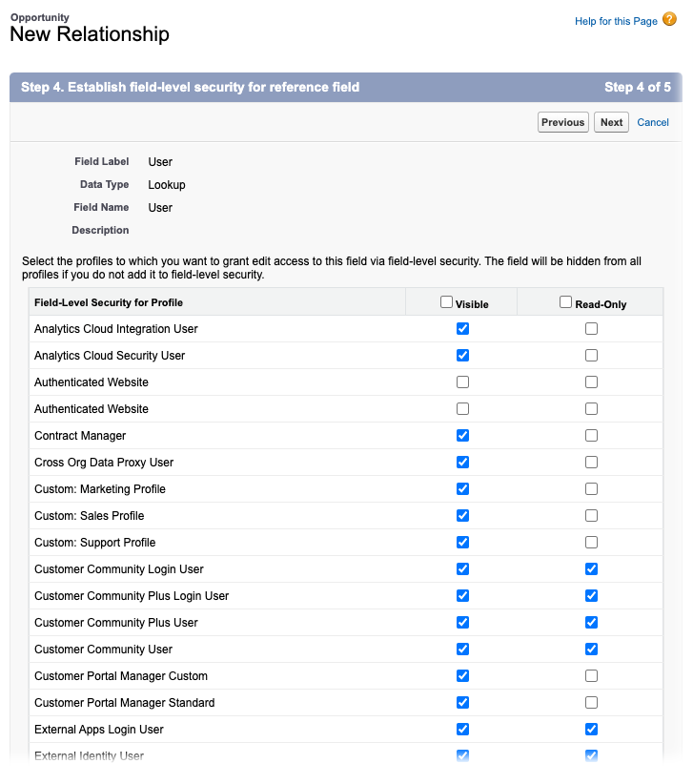
Task: Disable Read-Only for Customer Community Plus User
Action: click(x=591, y=623)
